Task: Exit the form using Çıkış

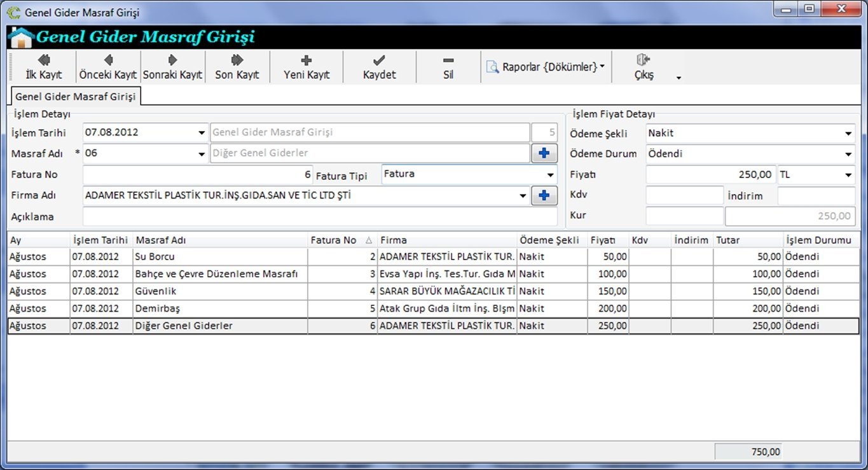Action: tap(644, 67)
